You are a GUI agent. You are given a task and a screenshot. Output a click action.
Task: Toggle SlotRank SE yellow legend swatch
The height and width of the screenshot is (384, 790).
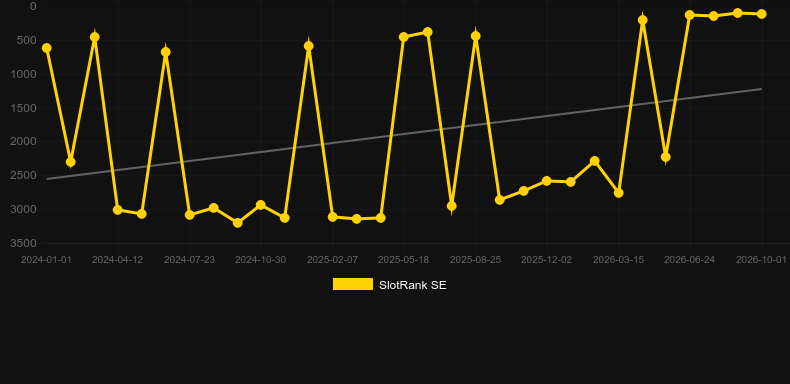pyautogui.click(x=353, y=284)
